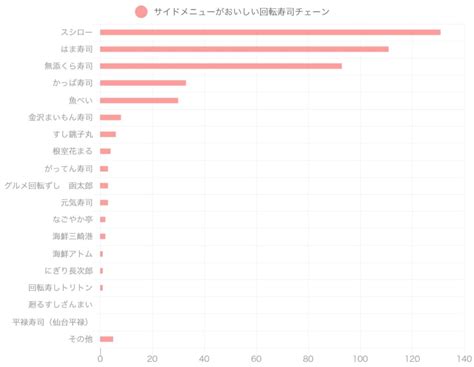Select the 海鮮三崎港 bar

[x=103, y=236]
